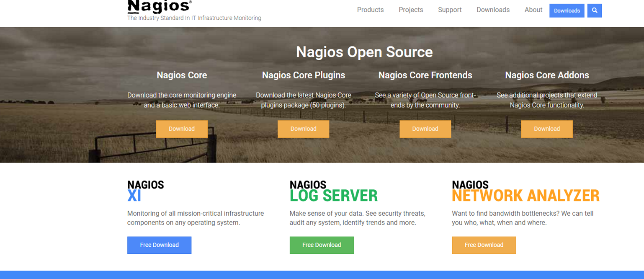Click the search magnifier icon button
The width and height of the screenshot is (644, 279).
coord(595,10)
